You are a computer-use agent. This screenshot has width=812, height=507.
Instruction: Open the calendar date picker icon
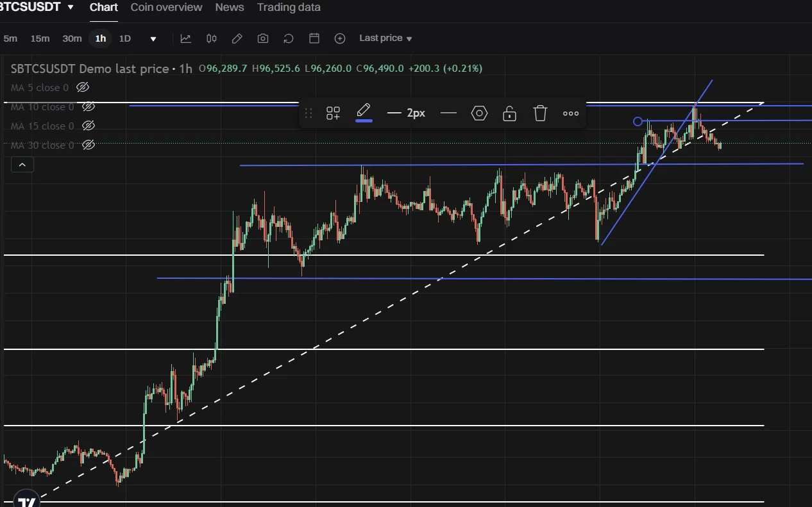point(314,38)
